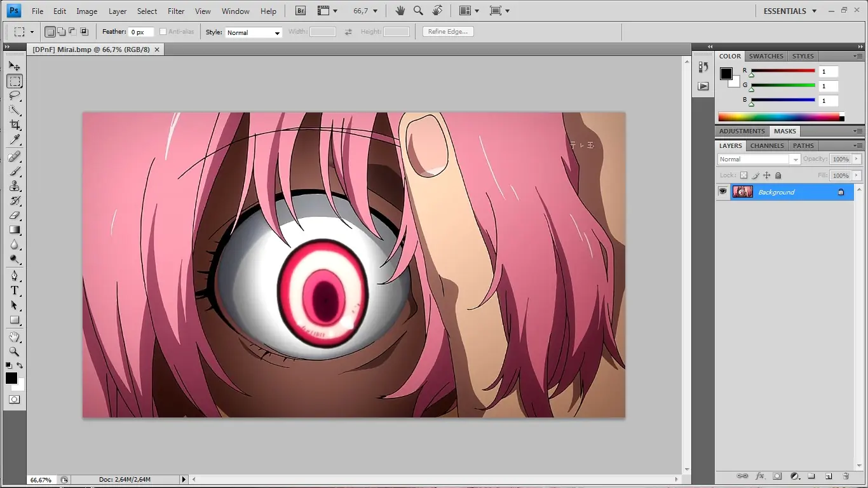The width and height of the screenshot is (868, 488).
Task: Select the Path Selection tool
Action: tap(14, 305)
